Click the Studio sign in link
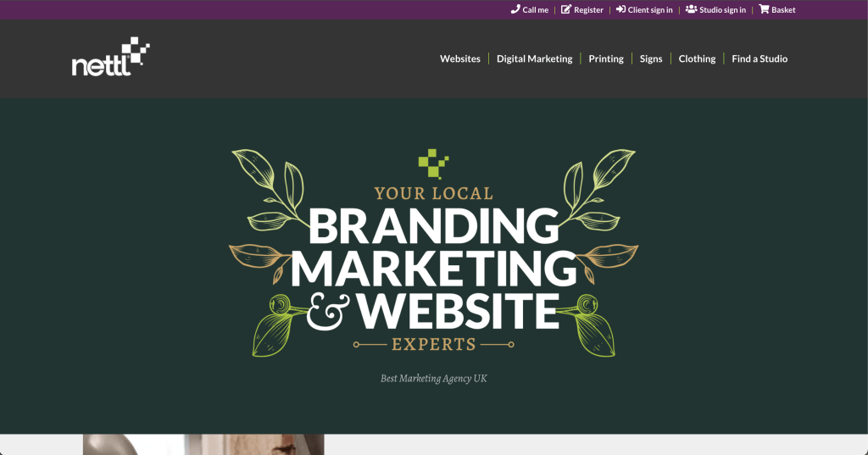 point(722,10)
